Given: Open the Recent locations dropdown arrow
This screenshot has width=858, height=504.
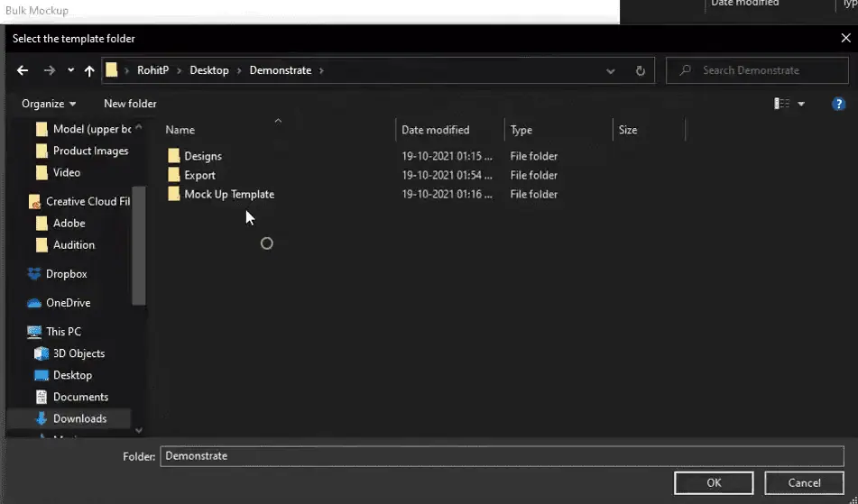Looking at the screenshot, I should point(70,70).
